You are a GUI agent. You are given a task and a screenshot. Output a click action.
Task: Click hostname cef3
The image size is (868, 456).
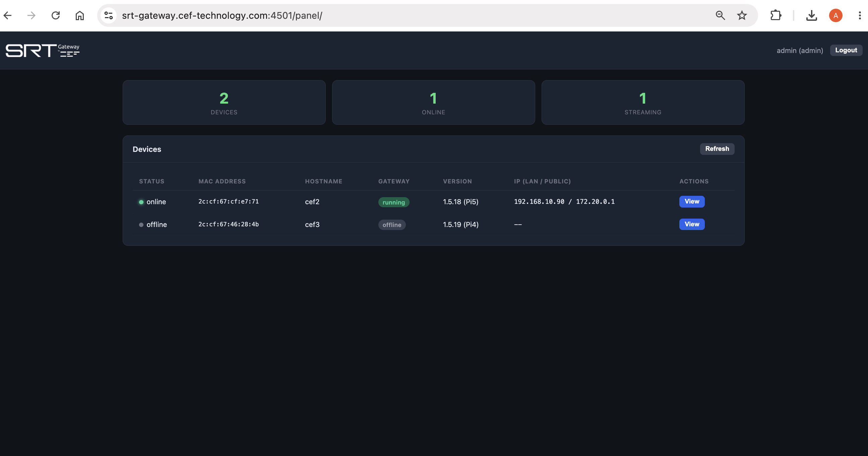312,224
